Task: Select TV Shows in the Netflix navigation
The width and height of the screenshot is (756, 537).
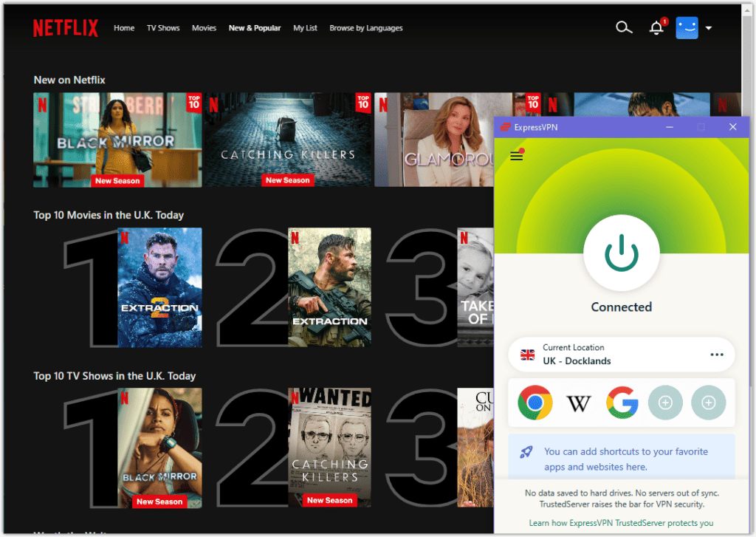Action: click(x=162, y=28)
